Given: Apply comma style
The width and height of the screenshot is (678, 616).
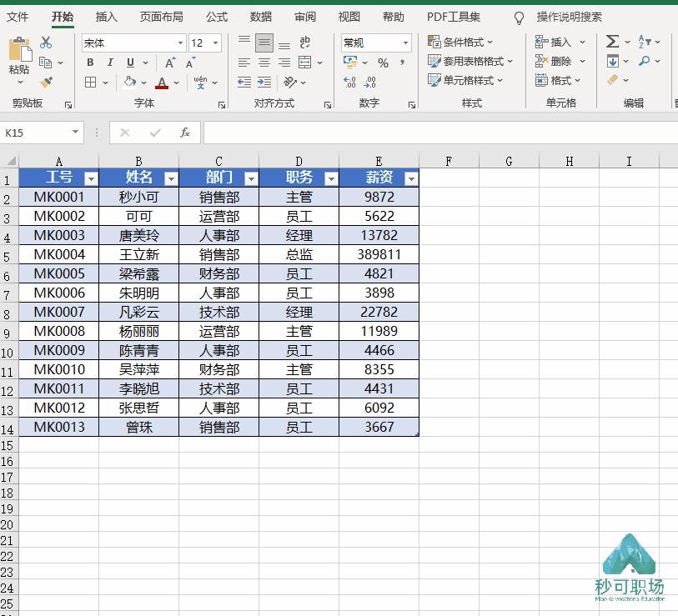Looking at the screenshot, I should (x=403, y=63).
